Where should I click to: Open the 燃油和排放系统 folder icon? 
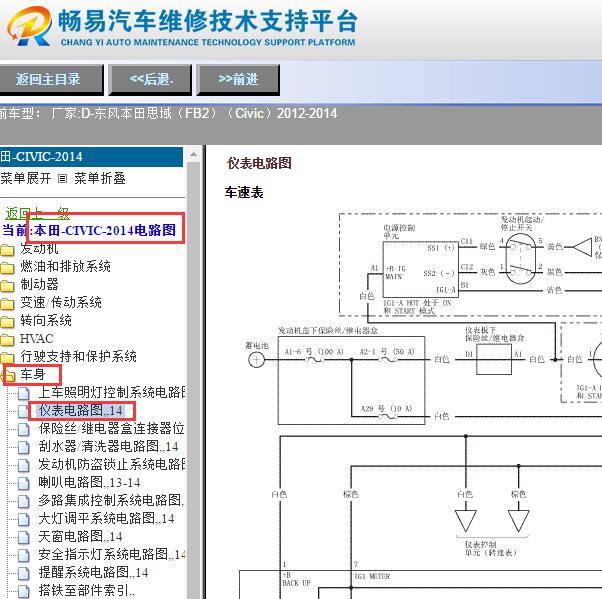coord(7,268)
